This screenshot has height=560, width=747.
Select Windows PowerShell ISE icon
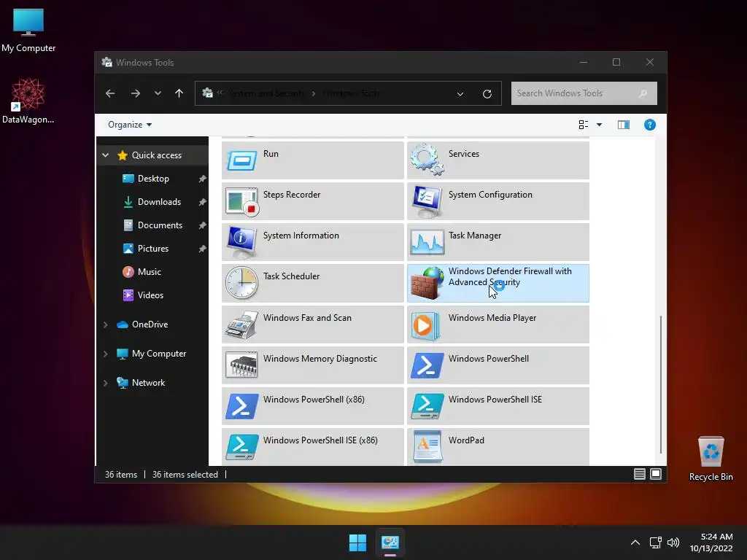click(x=427, y=406)
